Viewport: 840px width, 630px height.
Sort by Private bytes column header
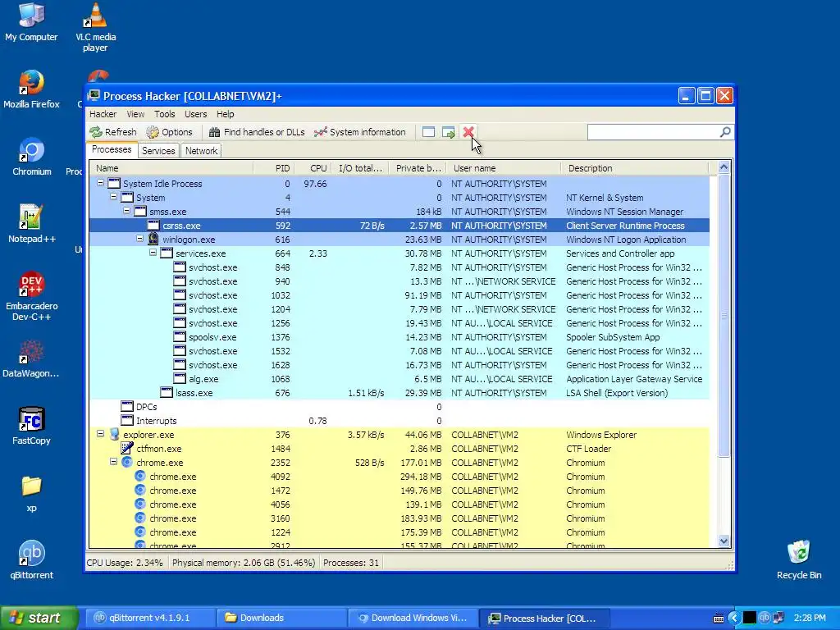tap(418, 168)
